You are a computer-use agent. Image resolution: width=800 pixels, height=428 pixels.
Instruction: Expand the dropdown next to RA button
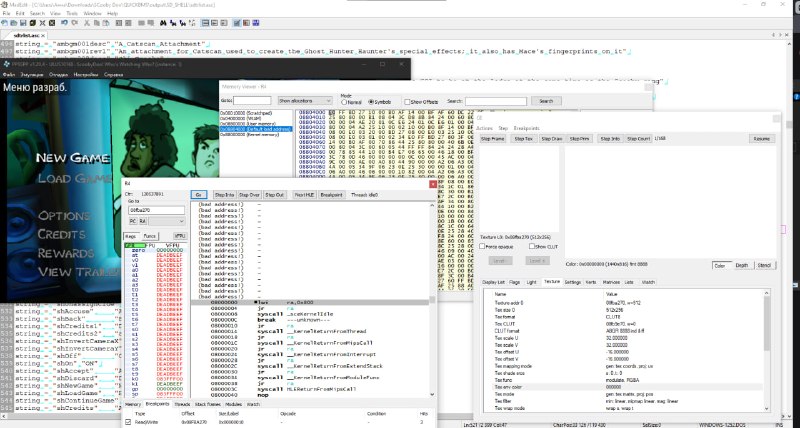pyautogui.click(x=167, y=221)
